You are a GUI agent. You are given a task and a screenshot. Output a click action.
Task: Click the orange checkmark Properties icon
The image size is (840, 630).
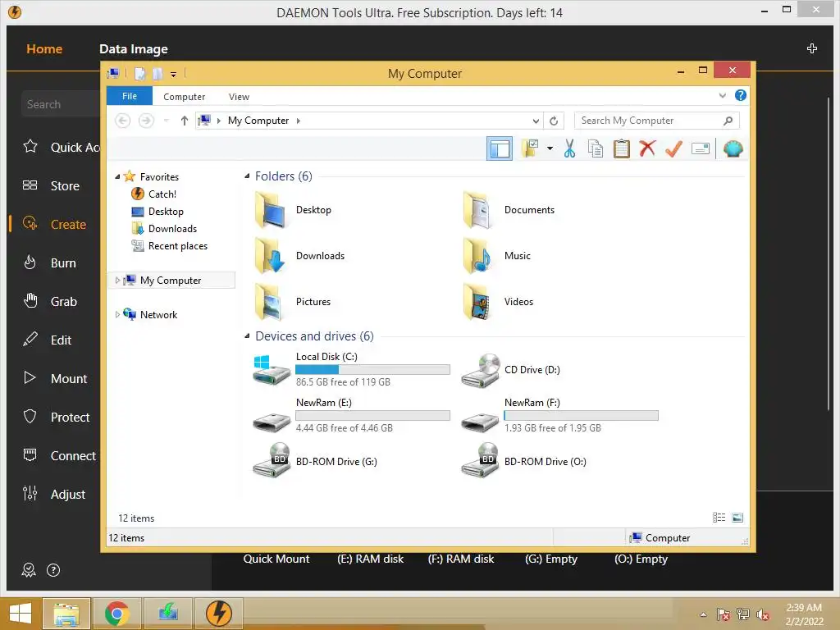click(x=673, y=148)
